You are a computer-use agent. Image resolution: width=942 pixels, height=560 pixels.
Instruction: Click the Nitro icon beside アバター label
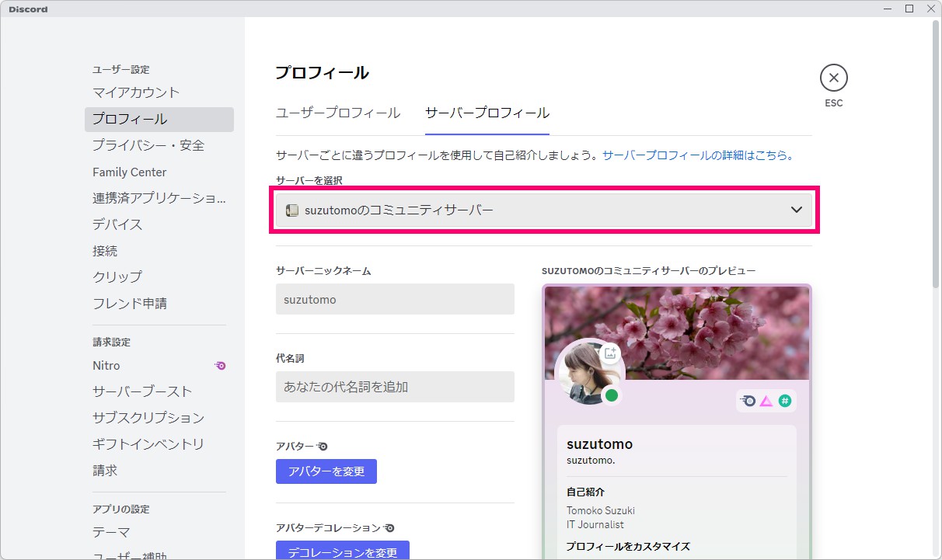click(x=323, y=447)
